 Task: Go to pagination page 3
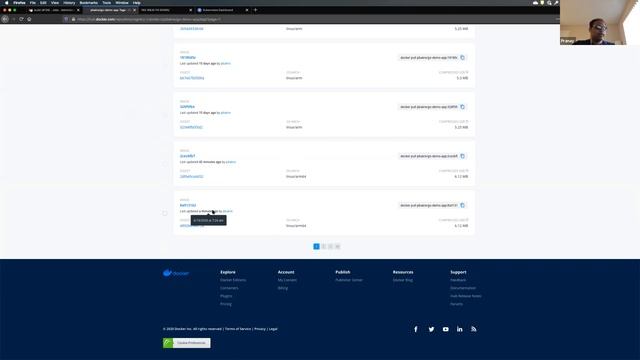pyautogui.click(x=331, y=247)
